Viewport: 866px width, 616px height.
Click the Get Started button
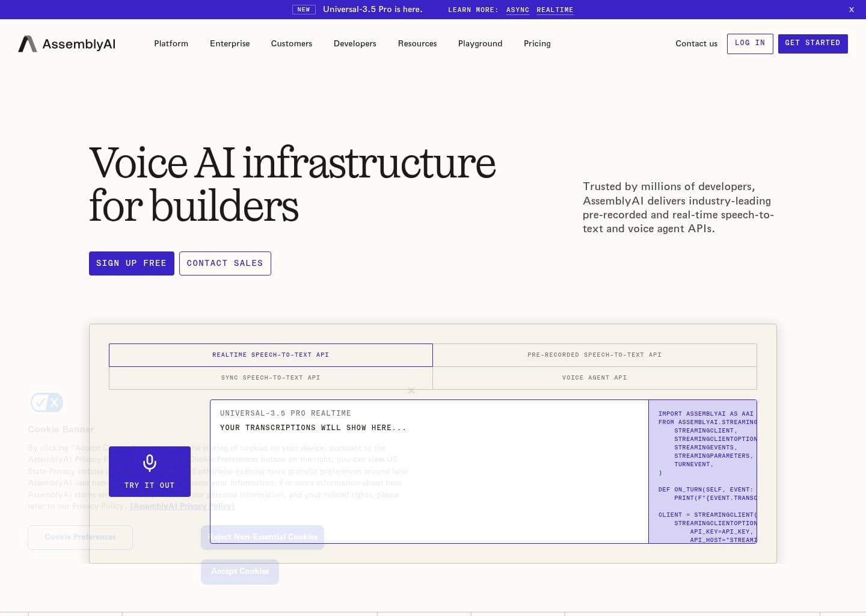pyautogui.click(x=813, y=43)
